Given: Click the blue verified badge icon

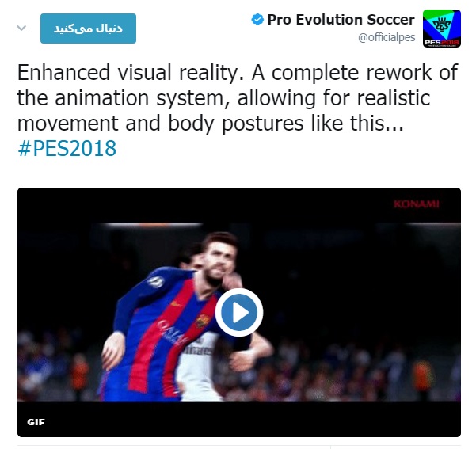Looking at the screenshot, I should pyautogui.click(x=257, y=20).
